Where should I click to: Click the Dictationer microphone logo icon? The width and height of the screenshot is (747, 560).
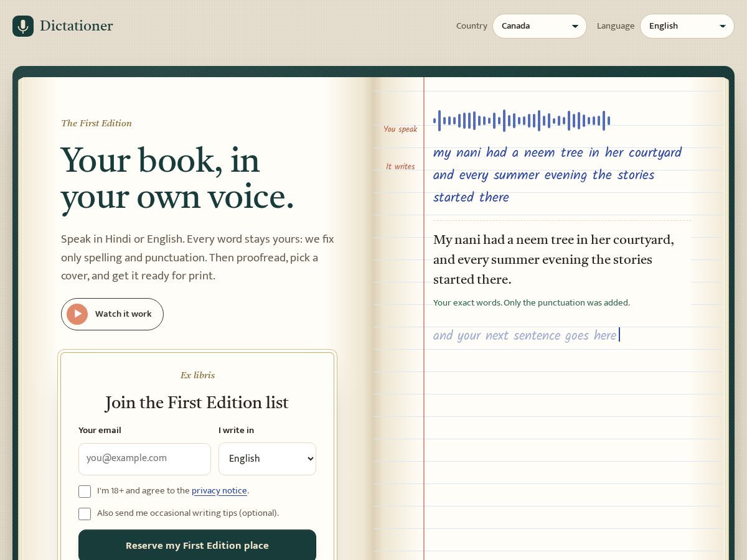(x=23, y=26)
